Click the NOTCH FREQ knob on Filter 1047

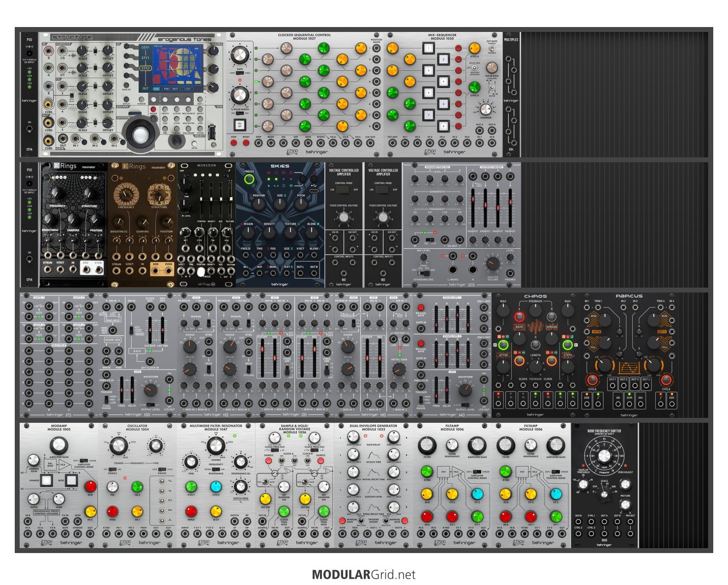point(240,487)
